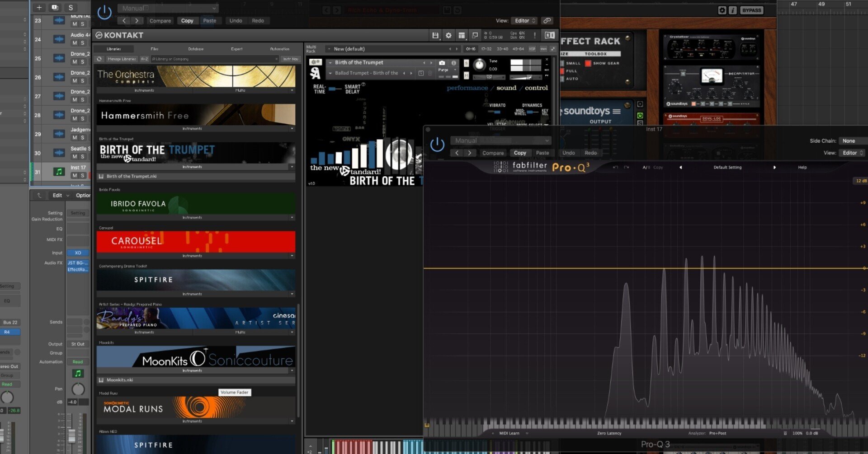868x454 pixels.
Task: Click link icon in Kontakt plugin header
Action: click(547, 21)
